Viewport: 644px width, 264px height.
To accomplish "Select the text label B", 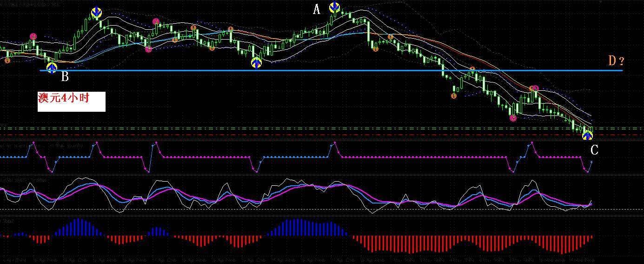I will coord(65,77).
